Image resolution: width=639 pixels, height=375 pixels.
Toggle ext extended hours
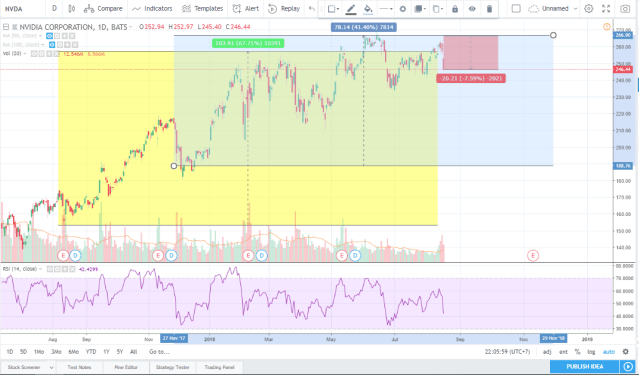tap(563, 351)
